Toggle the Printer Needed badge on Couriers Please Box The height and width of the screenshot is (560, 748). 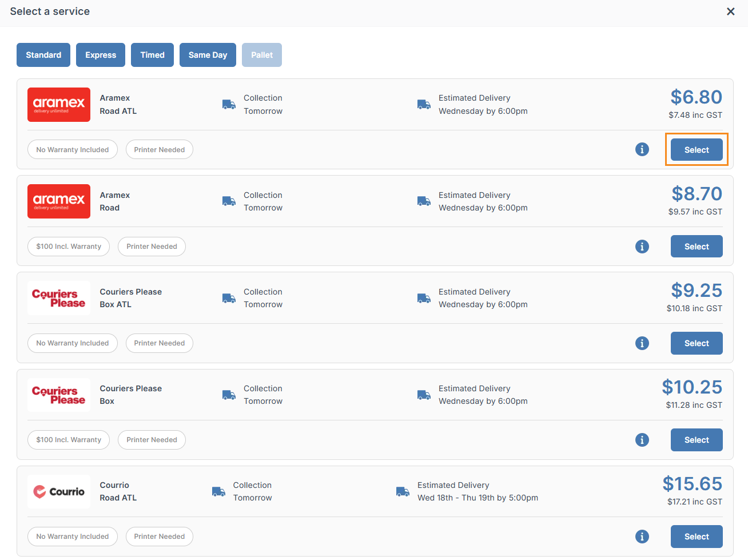coord(152,440)
